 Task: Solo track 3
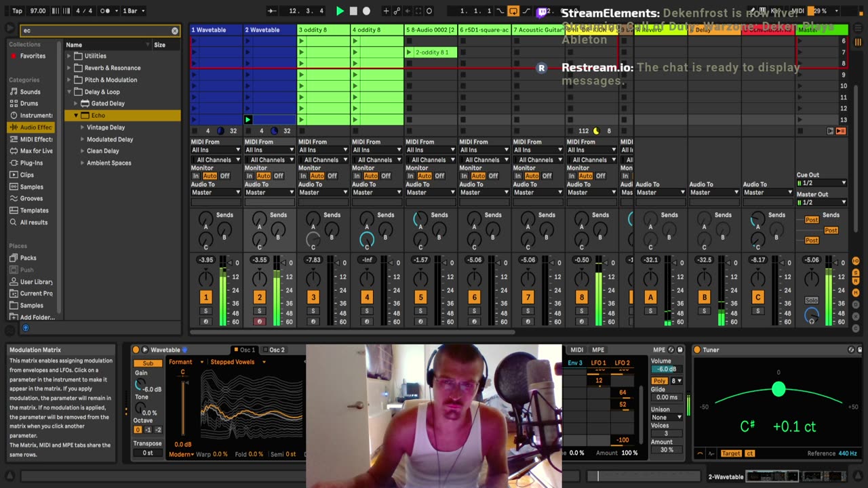click(313, 311)
